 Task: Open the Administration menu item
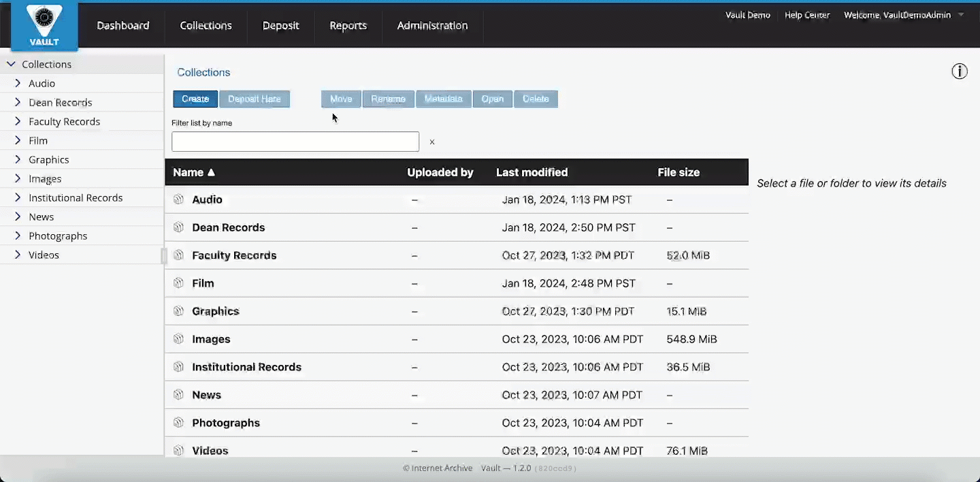[432, 25]
